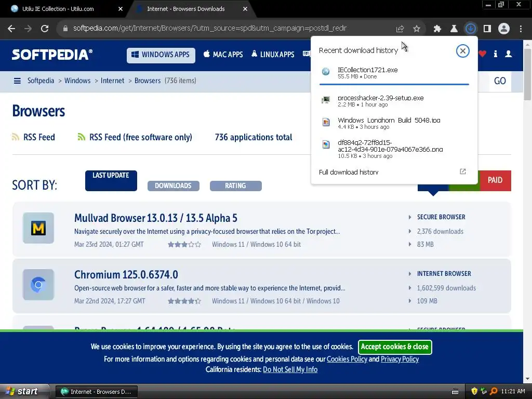Click the scrollbar down arrow
The image size is (532, 399).
point(527,379)
